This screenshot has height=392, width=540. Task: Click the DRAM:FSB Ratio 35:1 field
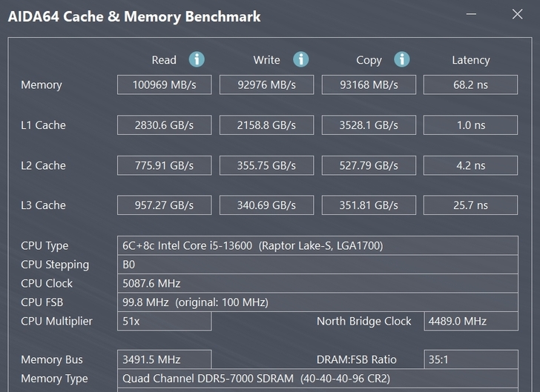pos(470,359)
